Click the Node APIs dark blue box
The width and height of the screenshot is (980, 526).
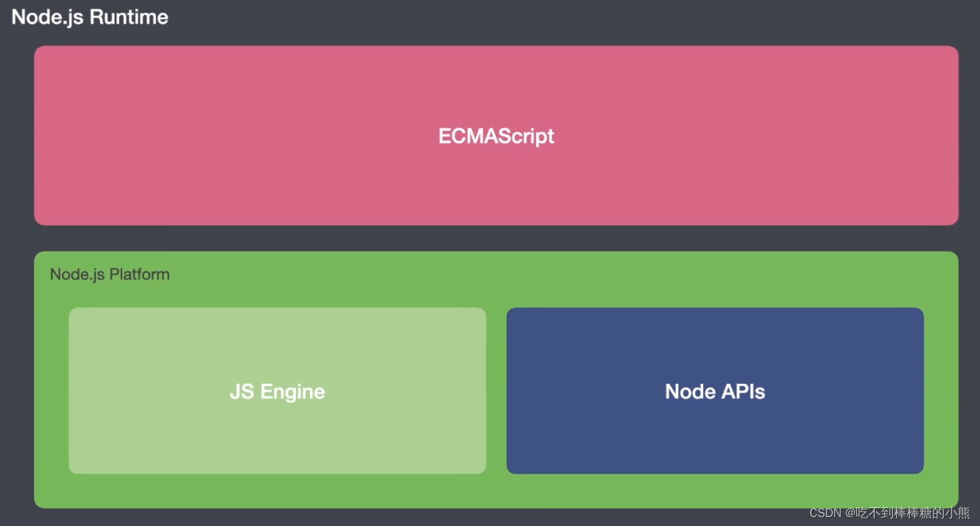715,391
